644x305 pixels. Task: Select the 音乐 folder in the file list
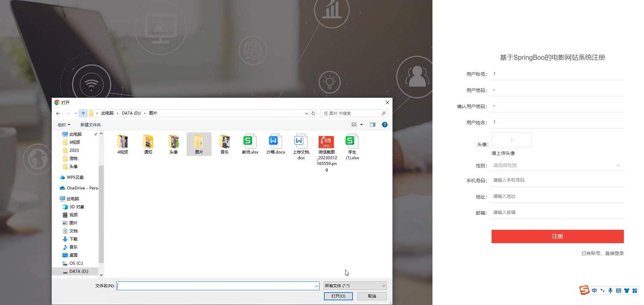(x=225, y=144)
